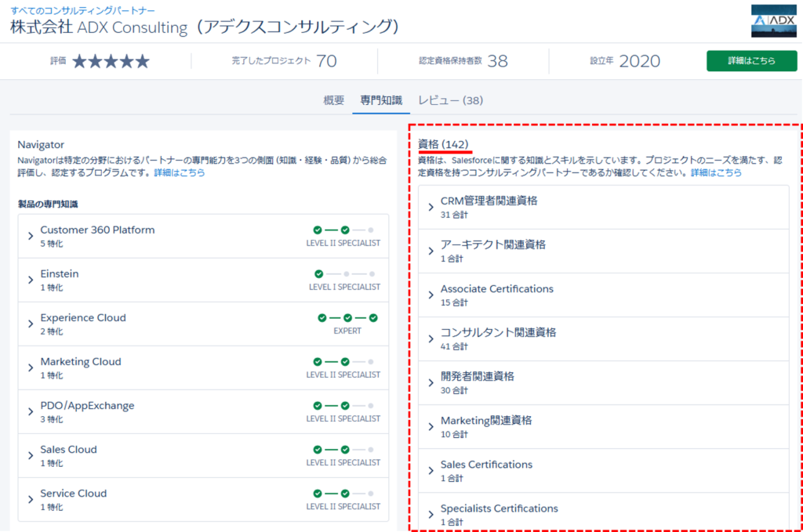Click the ADX company logo
The height and width of the screenshot is (532, 803).
click(773, 20)
